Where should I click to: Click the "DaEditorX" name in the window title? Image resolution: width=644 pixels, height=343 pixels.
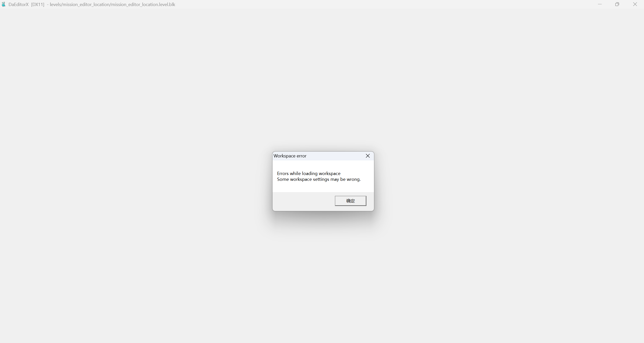(18, 5)
